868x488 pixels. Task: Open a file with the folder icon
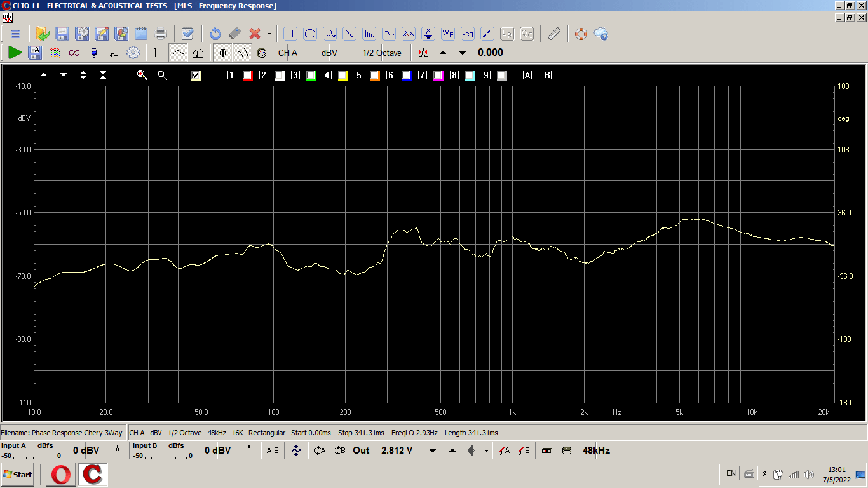(x=43, y=34)
